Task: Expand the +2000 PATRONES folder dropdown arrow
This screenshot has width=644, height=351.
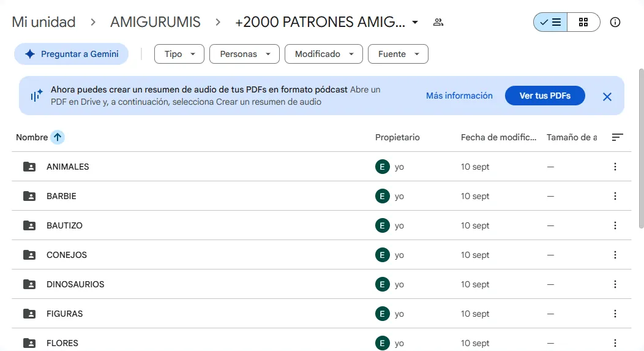Action: [x=415, y=22]
